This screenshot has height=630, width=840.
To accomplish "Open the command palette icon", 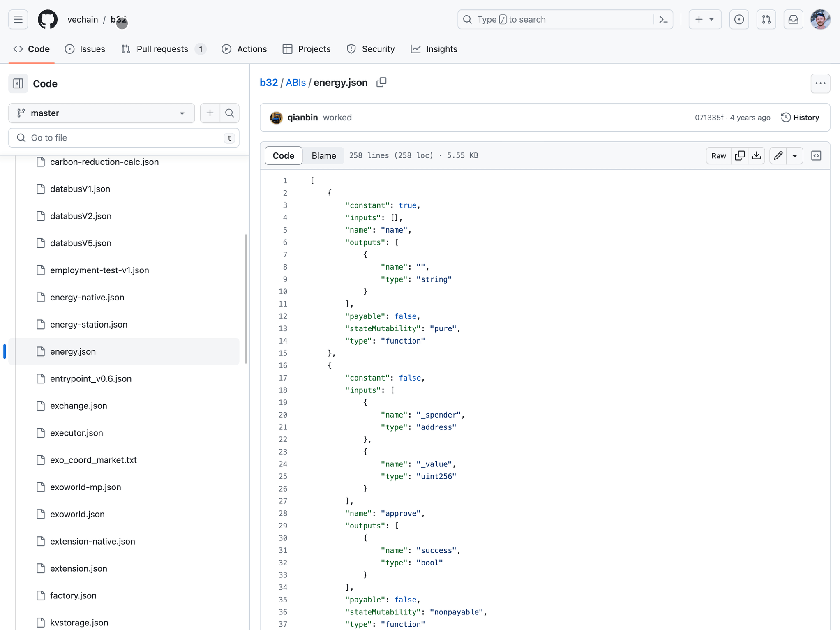I will coord(663,19).
